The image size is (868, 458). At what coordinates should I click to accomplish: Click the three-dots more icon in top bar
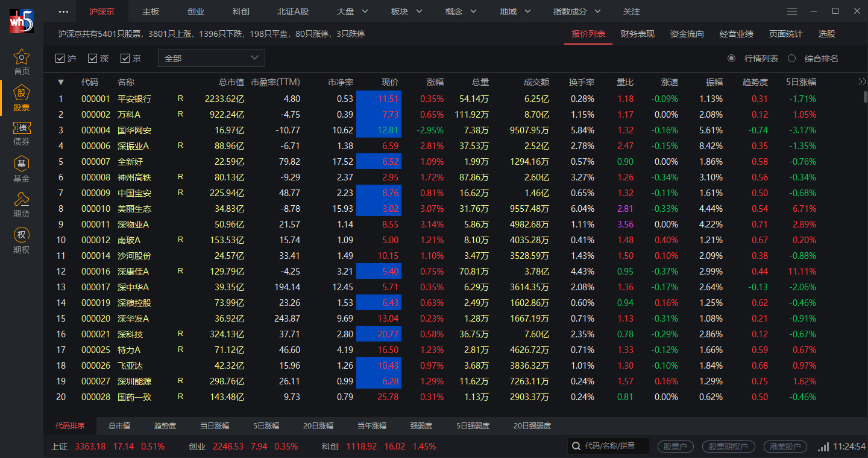(63, 11)
